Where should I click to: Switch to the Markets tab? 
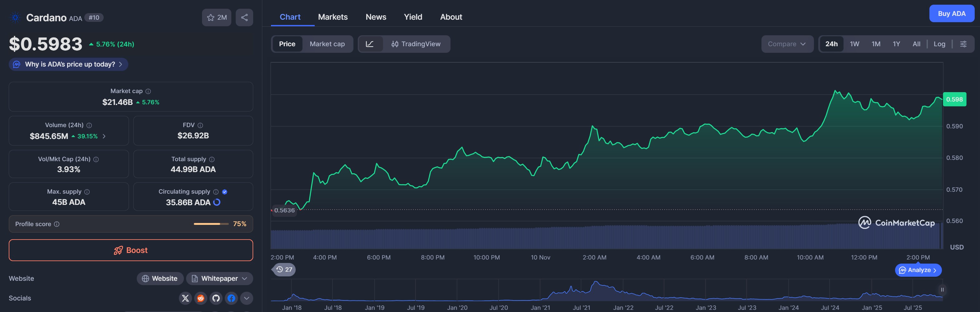pyautogui.click(x=332, y=17)
